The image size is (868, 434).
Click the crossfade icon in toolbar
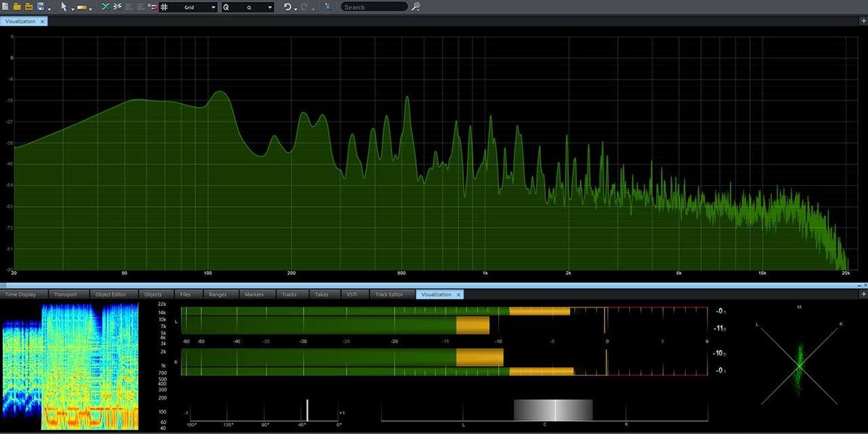pos(106,7)
